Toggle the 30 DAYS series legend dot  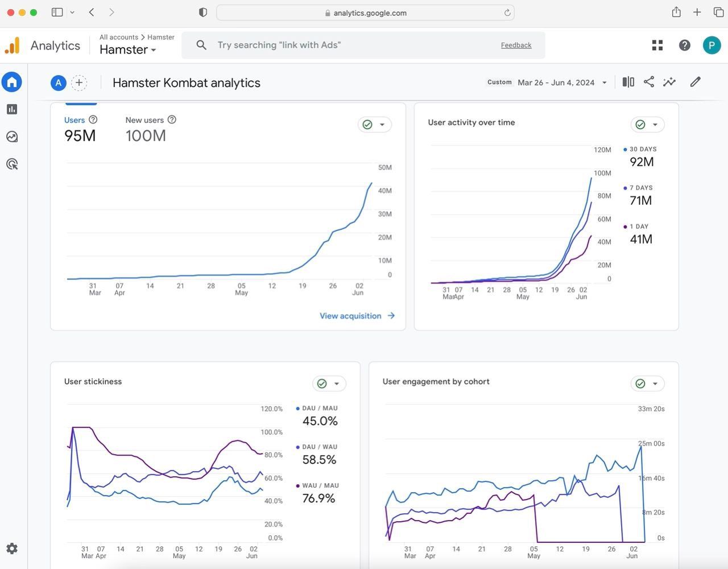click(x=626, y=150)
